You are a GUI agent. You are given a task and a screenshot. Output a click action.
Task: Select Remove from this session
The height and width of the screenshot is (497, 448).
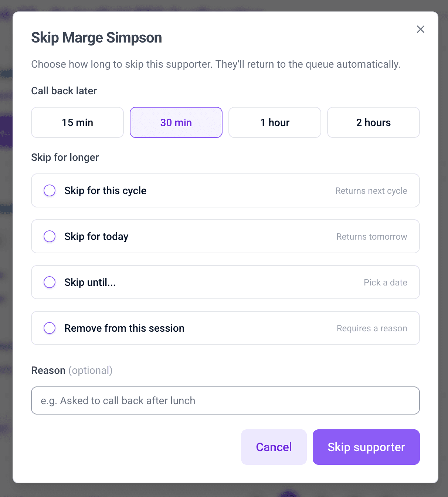(50, 328)
